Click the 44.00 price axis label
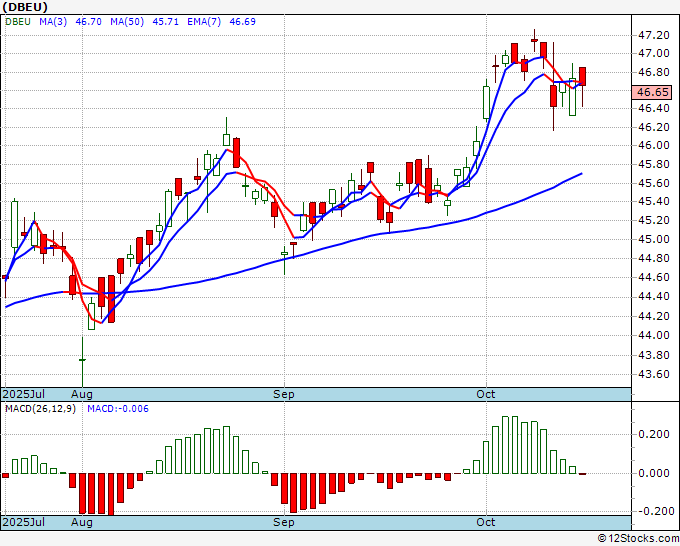The image size is (680, 546). pos(654,335)
